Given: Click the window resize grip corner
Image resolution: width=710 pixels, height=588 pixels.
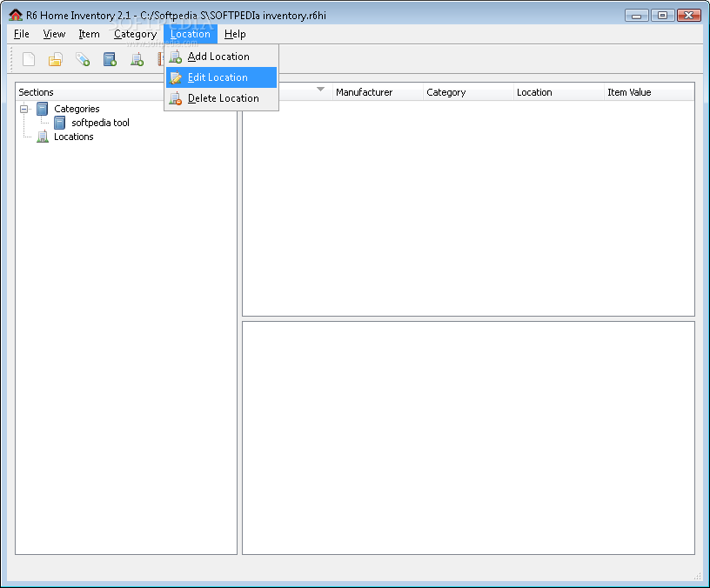Looking at the screenshot, I should [697, 576].
